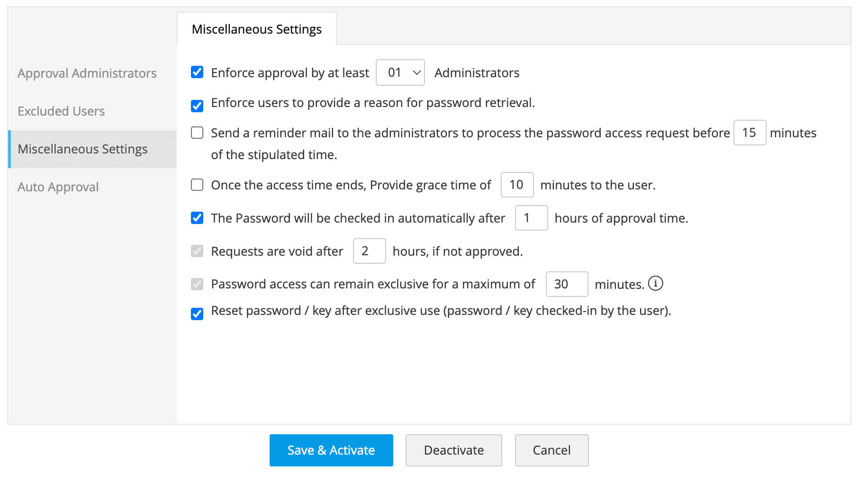This screenshot has width=868, height=483.
Task: Cancel the settings changes
Action: click(x=552, y=450)
